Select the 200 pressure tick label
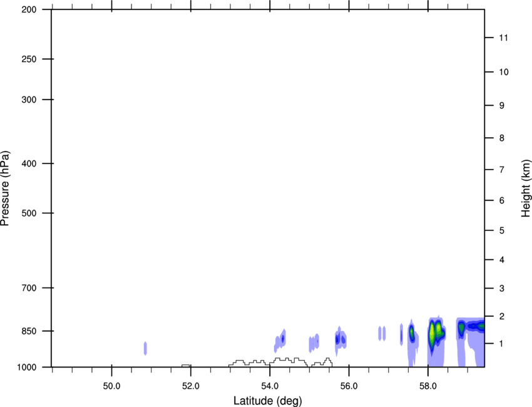Screen dimensions: 532x407 click(x=29, y=9)
